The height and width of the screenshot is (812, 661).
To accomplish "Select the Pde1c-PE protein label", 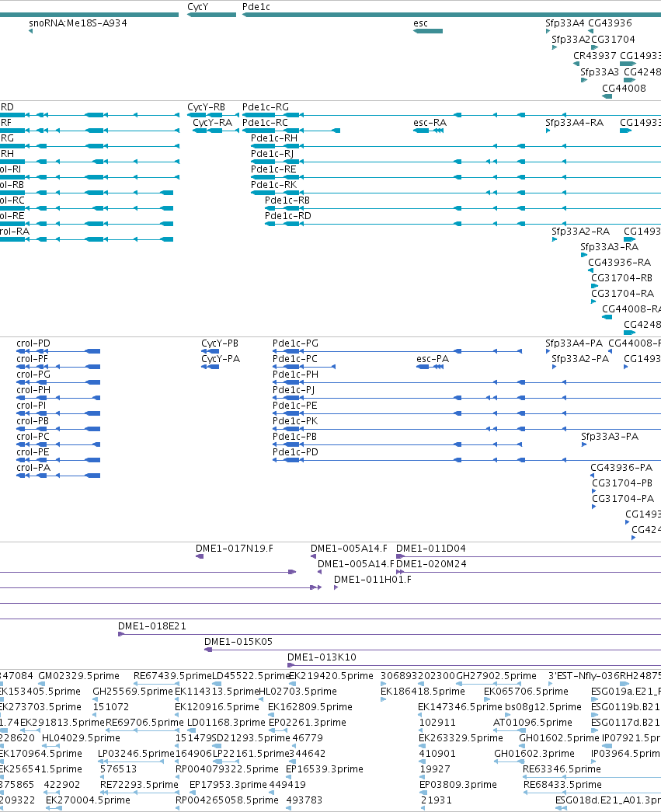I will pyautogui.click(x=294, y=405).
